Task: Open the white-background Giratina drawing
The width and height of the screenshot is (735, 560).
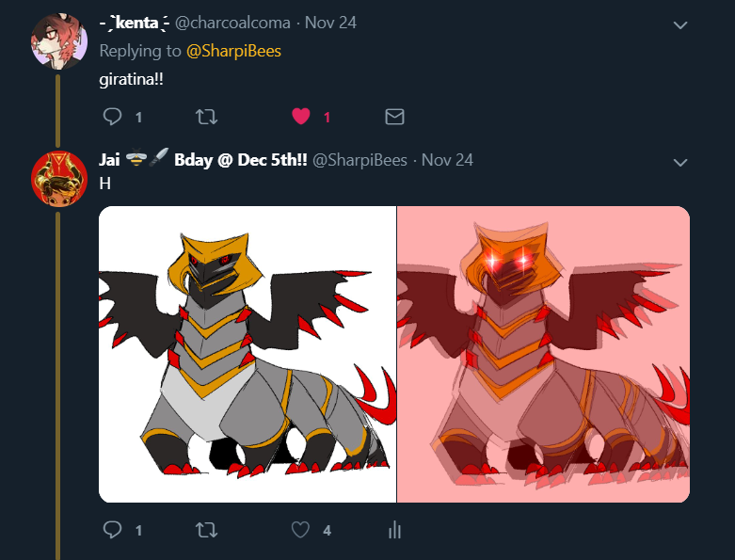Action: [248, 354]
